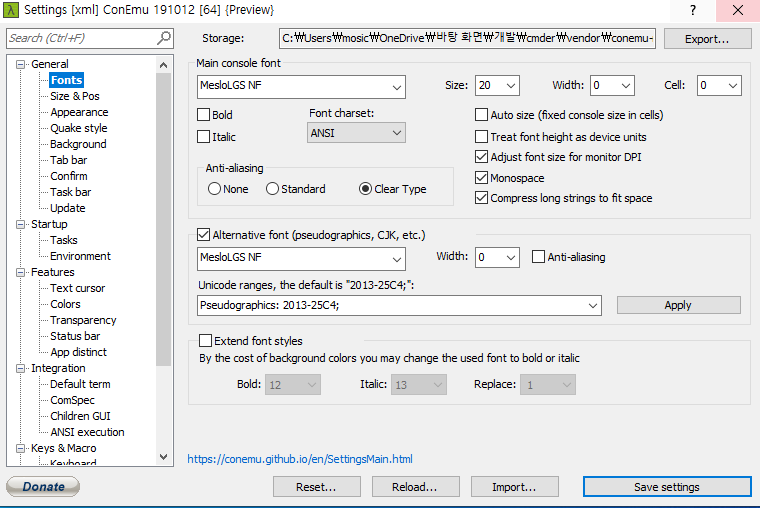760x508 pixels.
Task: Click the ConEmu lambda title icon
Action: tap(11, 10)
